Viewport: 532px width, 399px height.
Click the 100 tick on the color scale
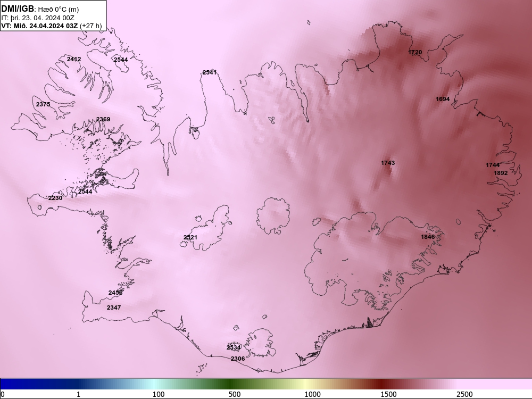coord(159,394)
